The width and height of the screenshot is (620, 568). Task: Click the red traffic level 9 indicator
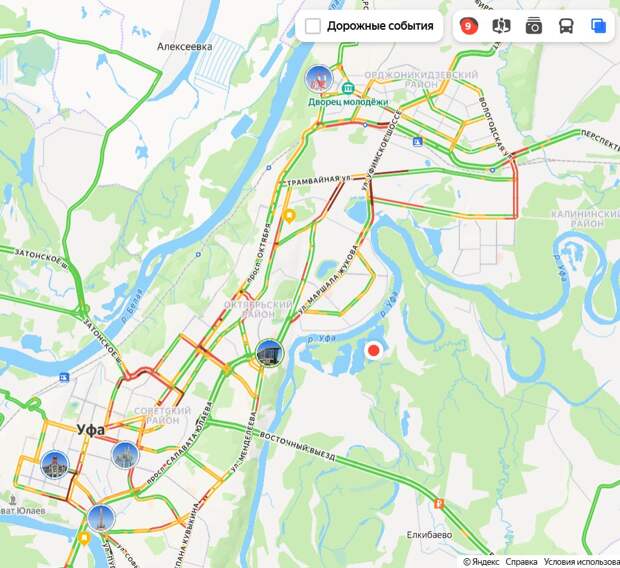(469, 26)
